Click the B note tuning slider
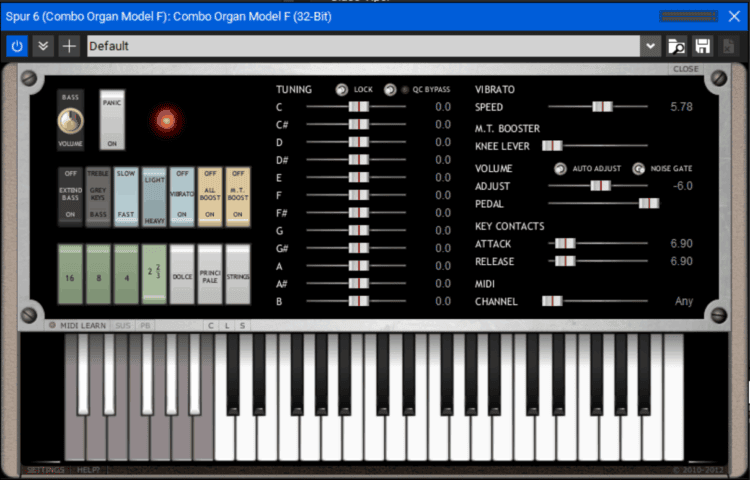750x480 pixels. (x=356, y=301)
